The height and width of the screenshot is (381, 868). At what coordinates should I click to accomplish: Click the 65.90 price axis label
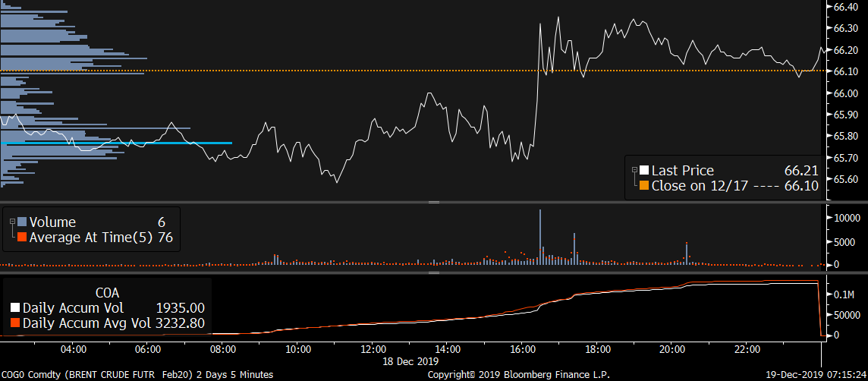coord(845,115)
